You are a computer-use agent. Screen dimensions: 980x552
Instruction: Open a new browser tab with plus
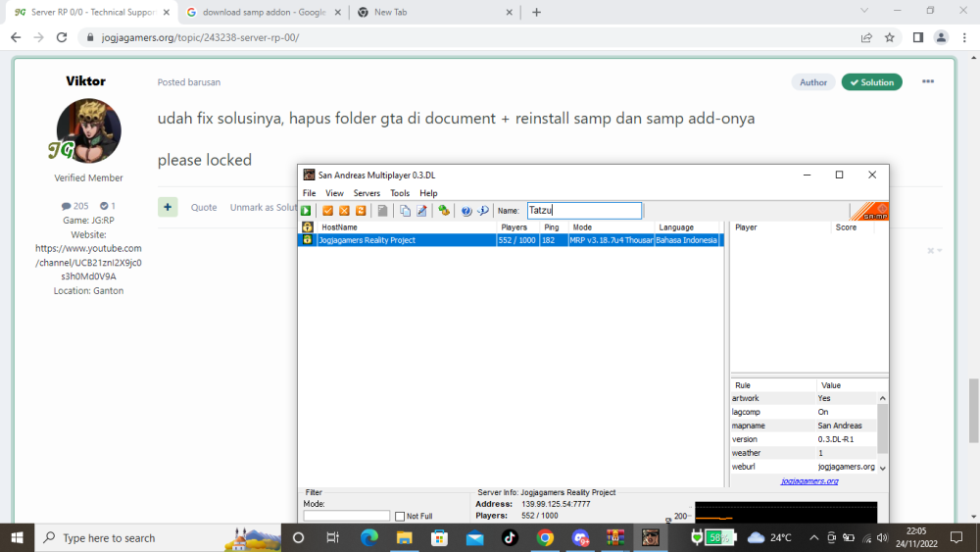click(x=536, y=12)
